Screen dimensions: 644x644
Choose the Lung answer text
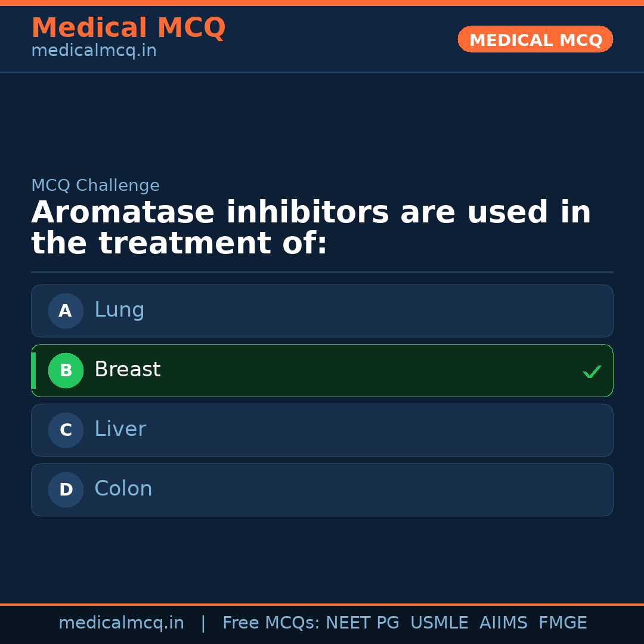(x=119, y=310)
